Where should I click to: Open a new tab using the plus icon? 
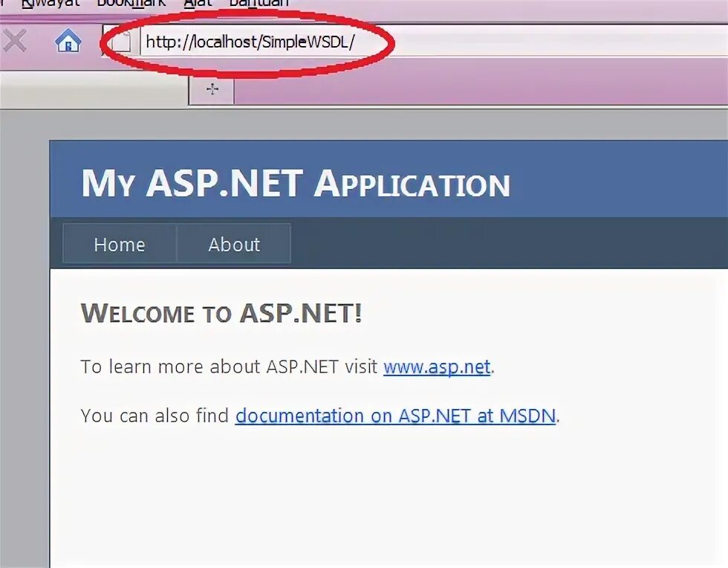[x=212, y=88]
